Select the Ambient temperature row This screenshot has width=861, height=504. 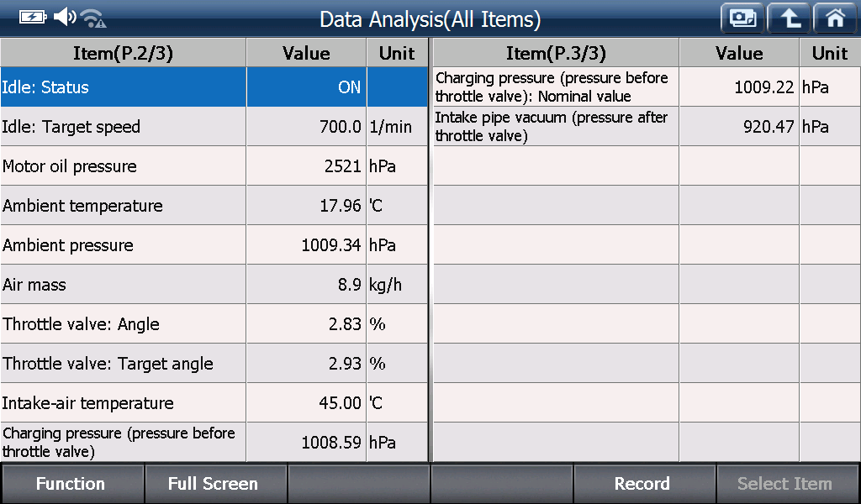click(x=214, y=205)
